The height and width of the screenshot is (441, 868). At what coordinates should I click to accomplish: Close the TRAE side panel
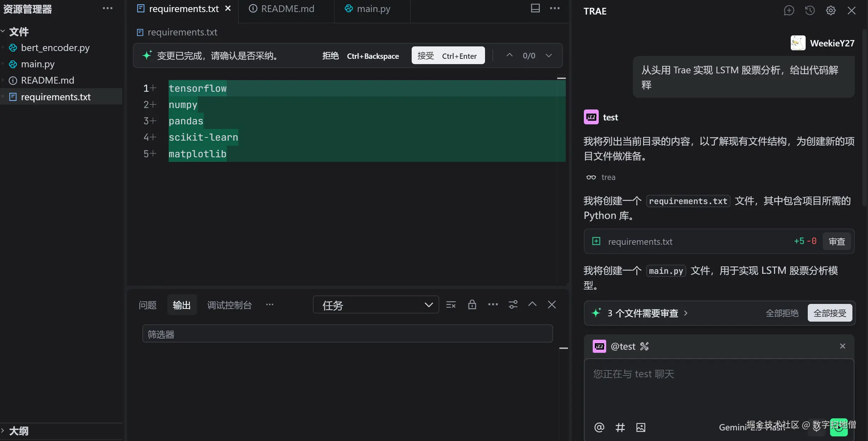[851, 11]
